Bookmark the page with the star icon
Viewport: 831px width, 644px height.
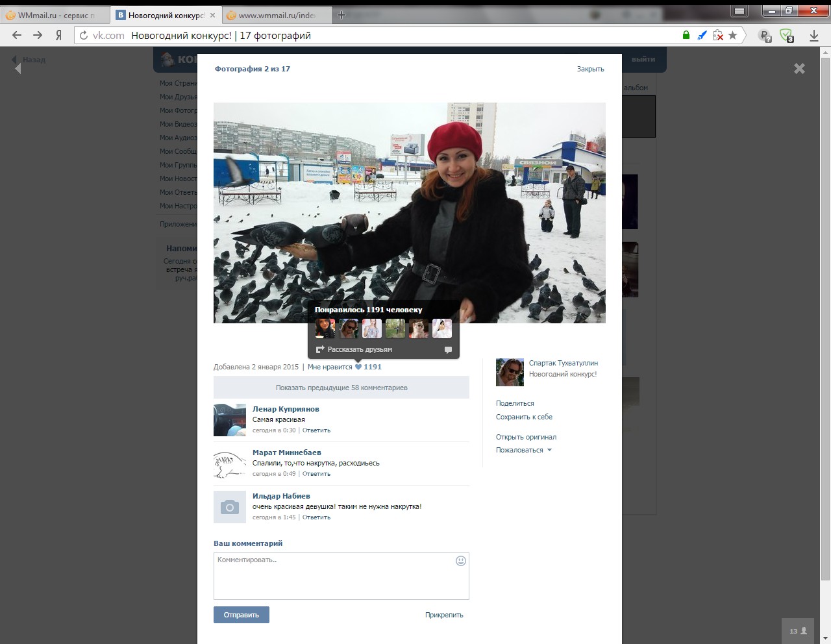pos(733,35)
